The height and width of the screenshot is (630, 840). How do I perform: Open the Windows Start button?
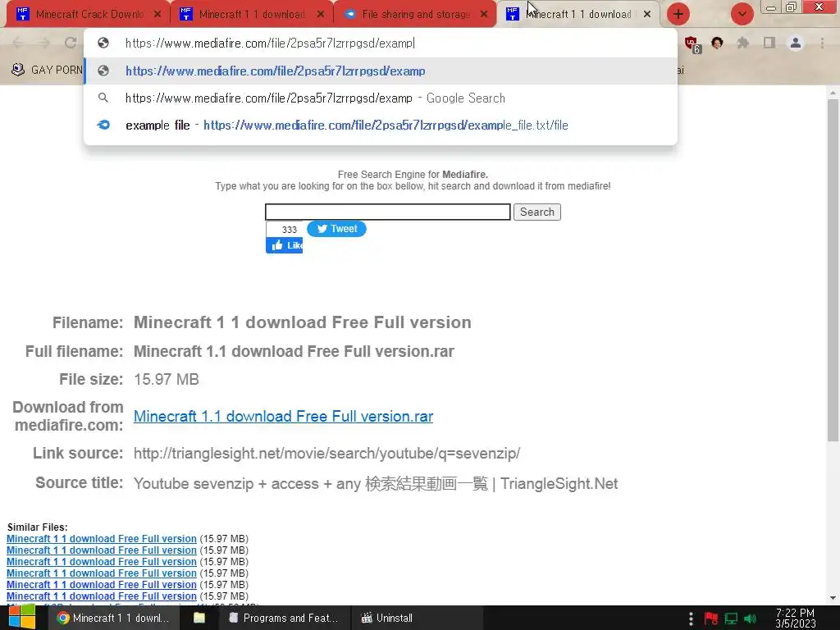22,618
